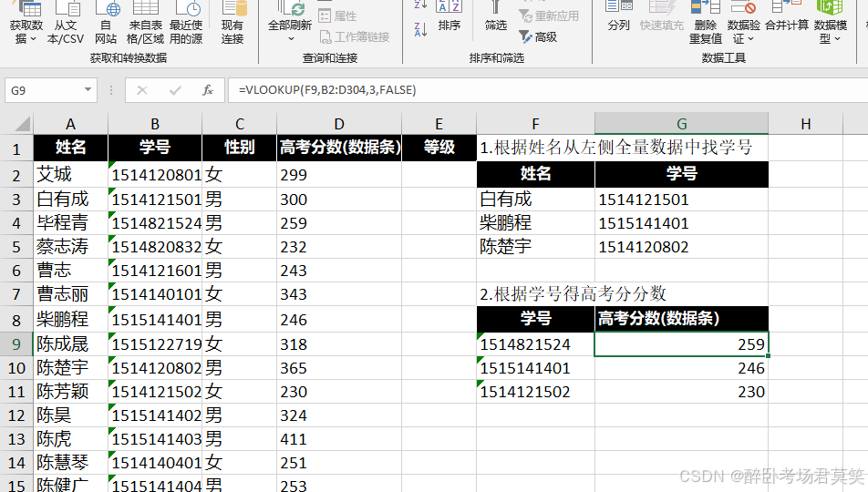This screenshot has width=868, height=492.
Task: Click cell 陈慧琴 in column A
Action: coord(70,463)
